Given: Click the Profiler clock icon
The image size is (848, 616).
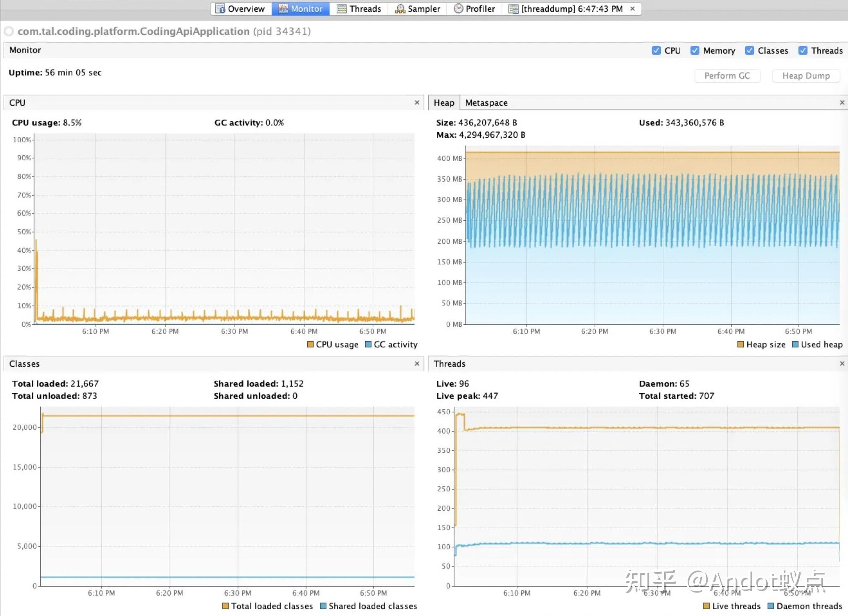Looking at the screenshot, I should pos(458,9).
